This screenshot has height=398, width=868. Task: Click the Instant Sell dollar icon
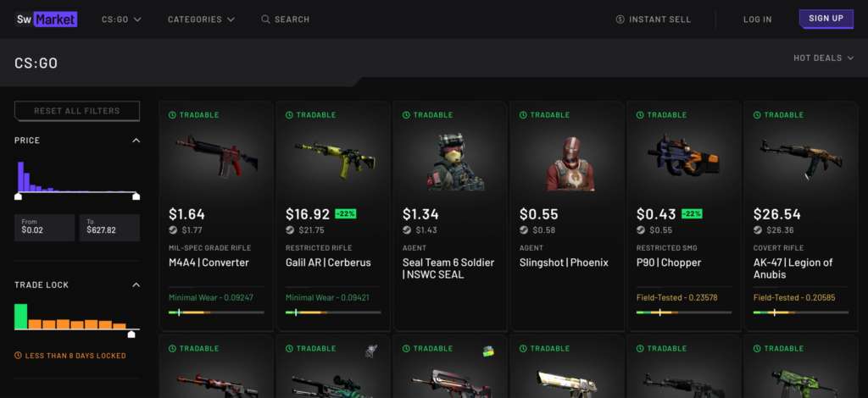tap(620, 19)
